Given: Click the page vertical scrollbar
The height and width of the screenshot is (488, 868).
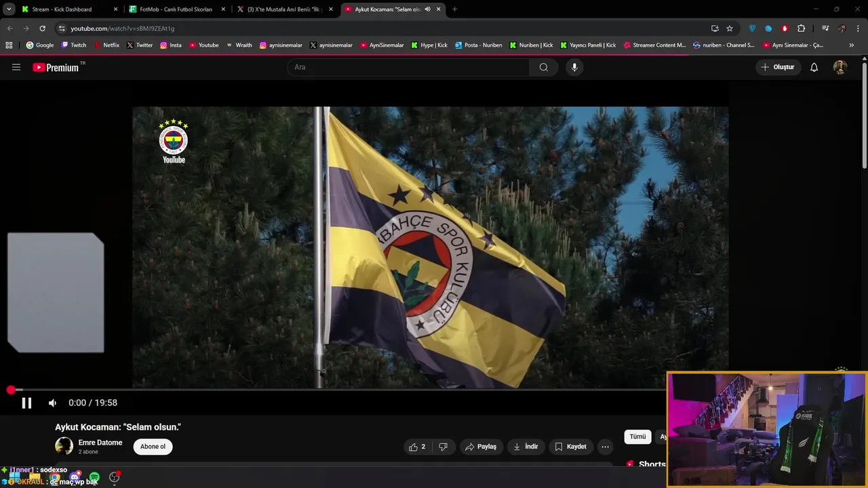Looking at the screenshot, I should click(x=865, y=115).
